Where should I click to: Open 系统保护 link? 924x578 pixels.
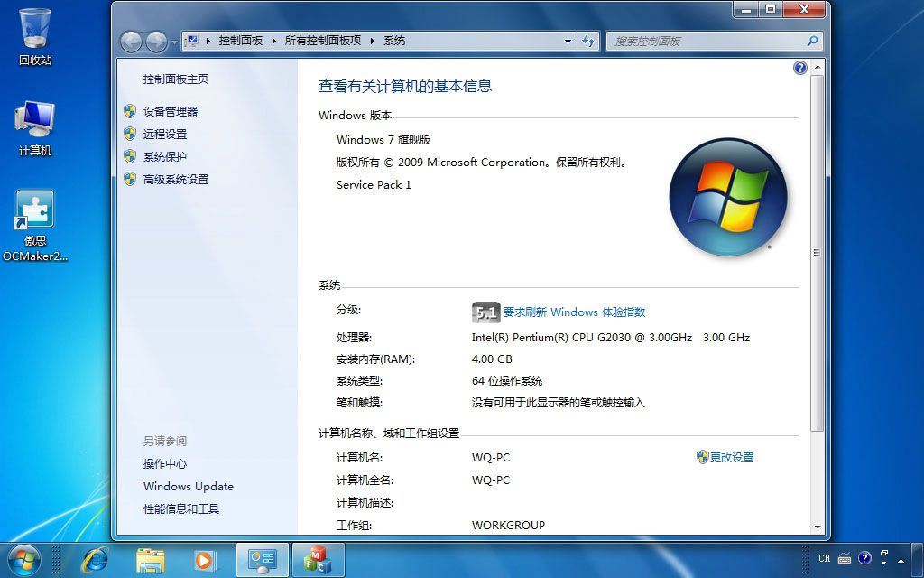pyautogui.click(x=165, y=157)
